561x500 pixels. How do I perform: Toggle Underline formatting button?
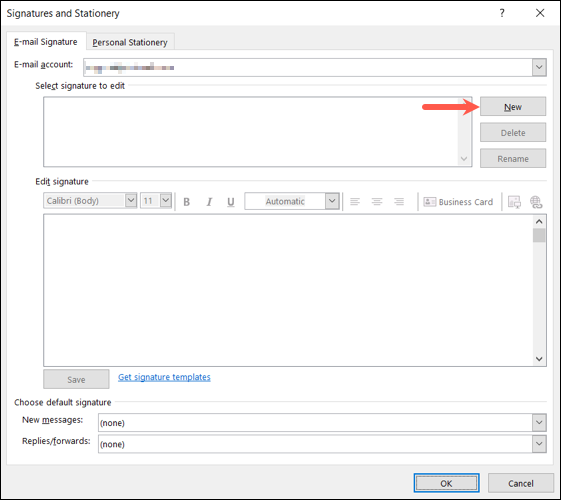[231, 202]
